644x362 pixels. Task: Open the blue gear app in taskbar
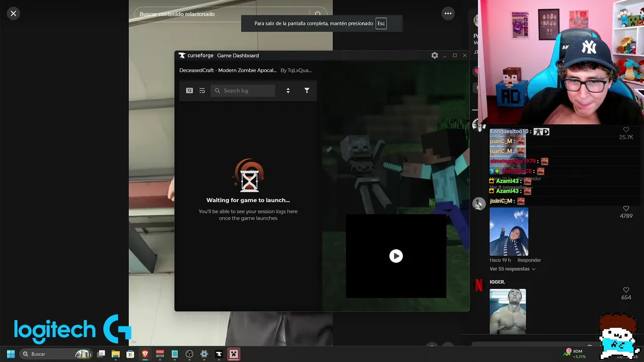[x=204, y=354]
